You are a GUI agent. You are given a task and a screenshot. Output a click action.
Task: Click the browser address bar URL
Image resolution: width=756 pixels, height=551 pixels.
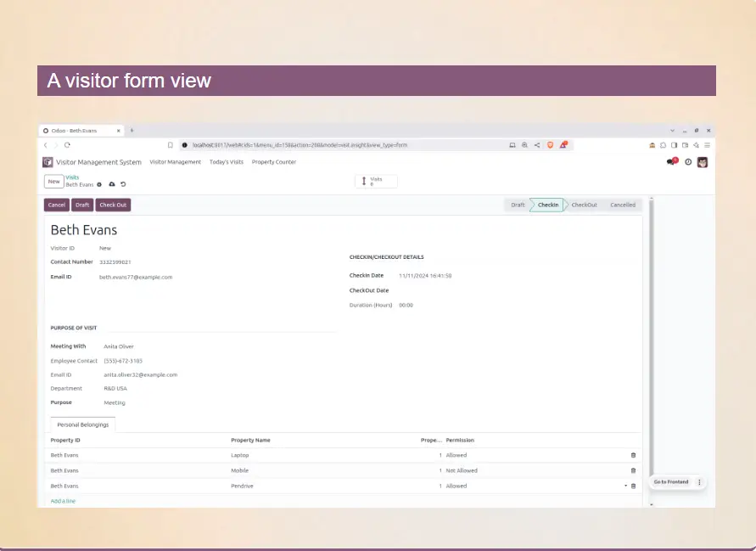[x=339, y=145]
